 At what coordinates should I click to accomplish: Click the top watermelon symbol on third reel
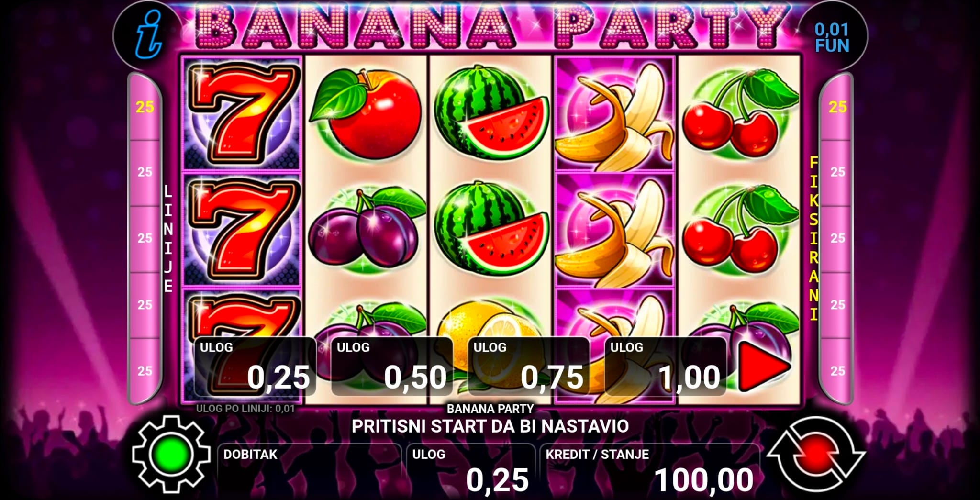point(491,113)
